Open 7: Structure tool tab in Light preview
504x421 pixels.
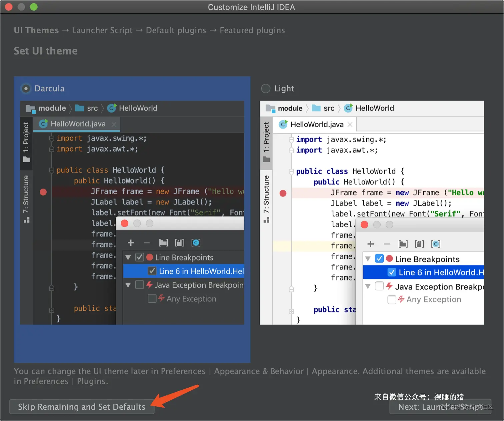[x=266, y=199]
